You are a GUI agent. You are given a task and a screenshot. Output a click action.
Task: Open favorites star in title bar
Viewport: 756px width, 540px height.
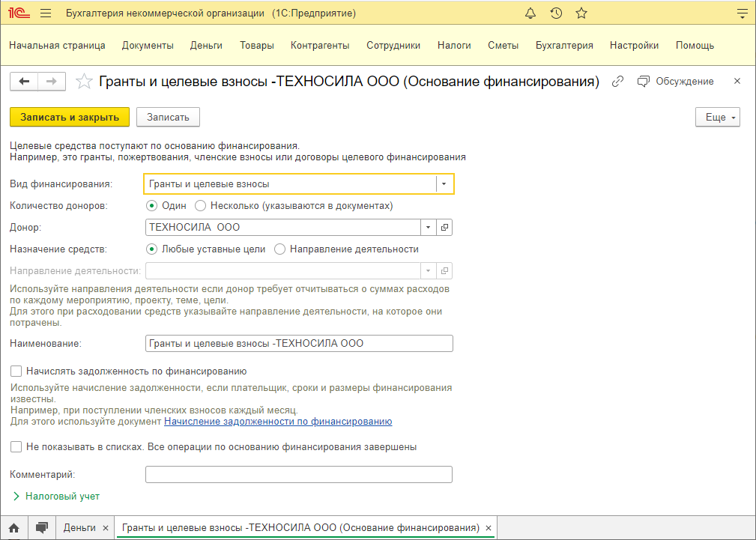point(581,13)
